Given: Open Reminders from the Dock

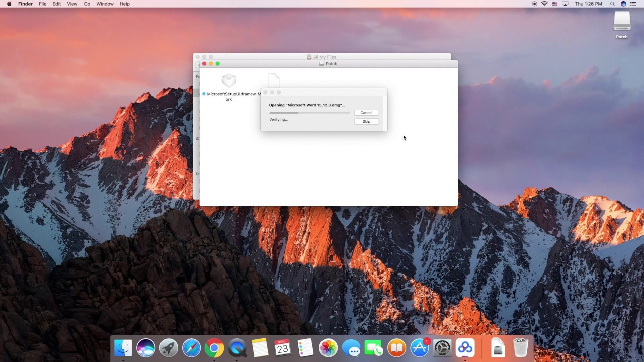Looking at the screenshot, I should pos(305,348).
